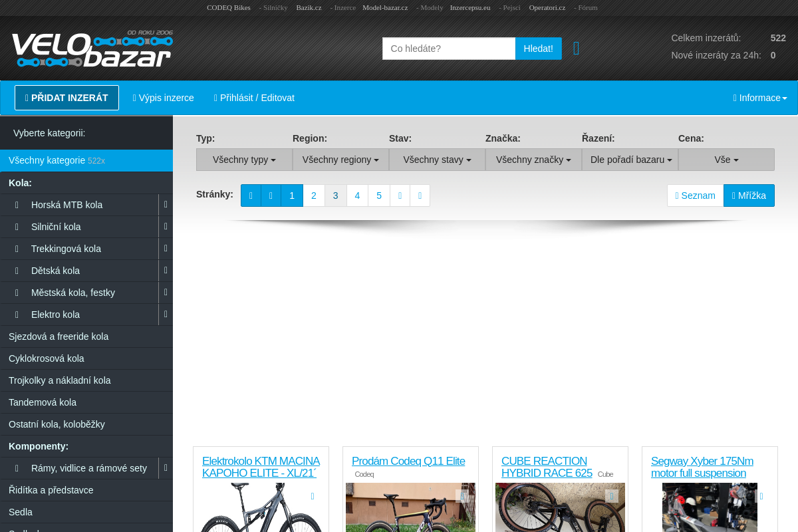798x532 pixels.
Task: Switch to Mřížka grid view
Action: click(x=749, y=196)
